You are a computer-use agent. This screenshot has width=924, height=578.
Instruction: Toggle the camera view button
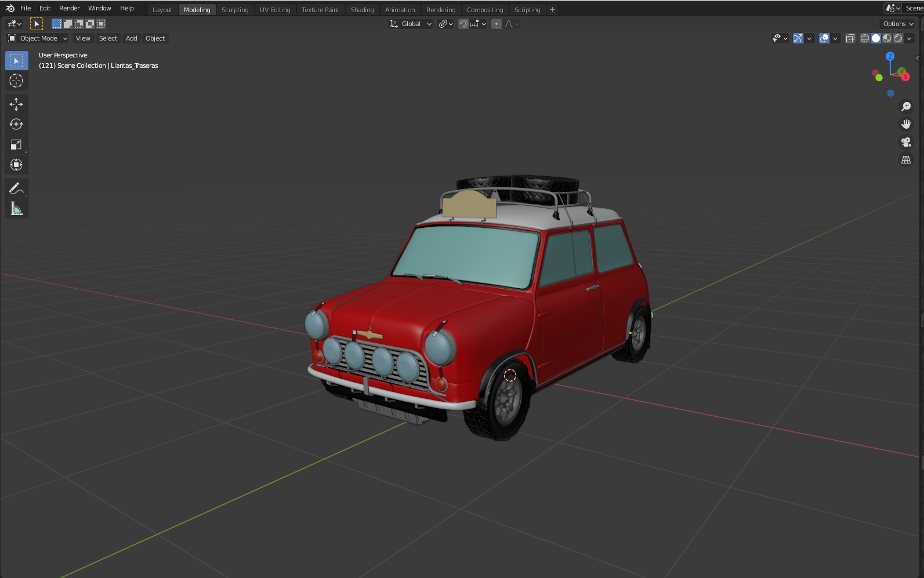tap(906, 142)
